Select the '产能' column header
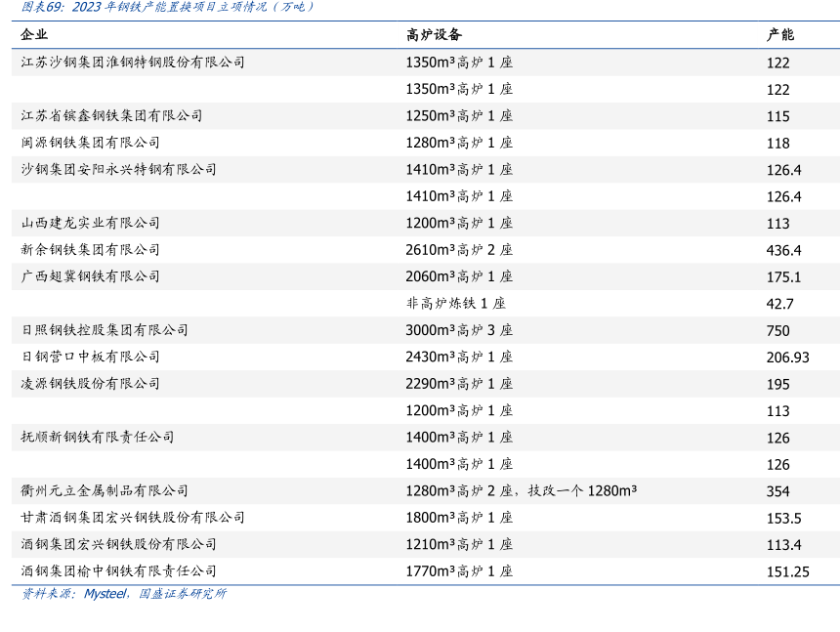Screen dimensions: 840x632 click(780, 35)
